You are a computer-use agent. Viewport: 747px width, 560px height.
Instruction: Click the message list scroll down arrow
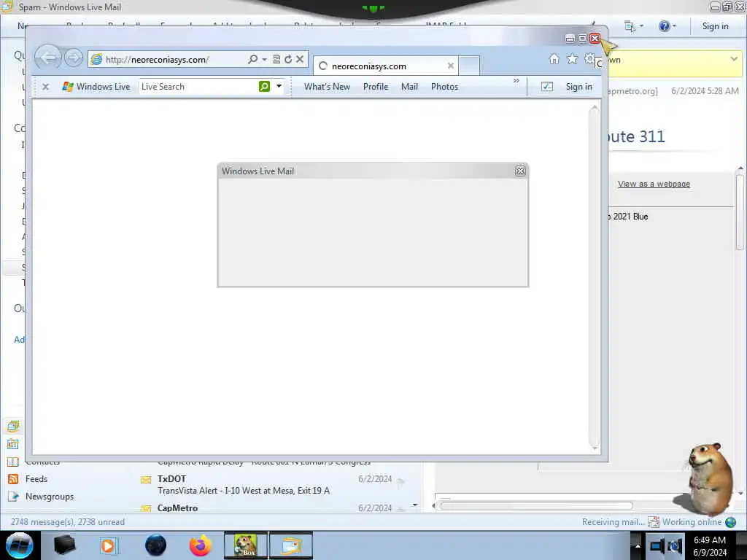coord(415,505)
